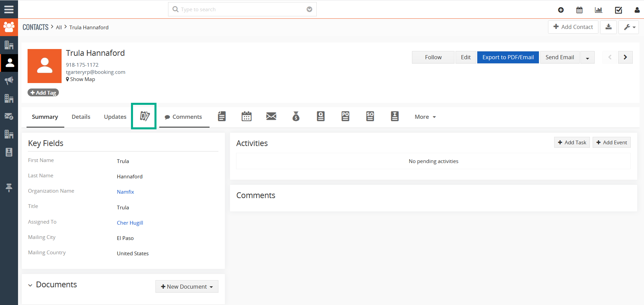Viewport: 644px width, 305px height.
Task: Click the Edit button
Action: (x=466, y=57)
